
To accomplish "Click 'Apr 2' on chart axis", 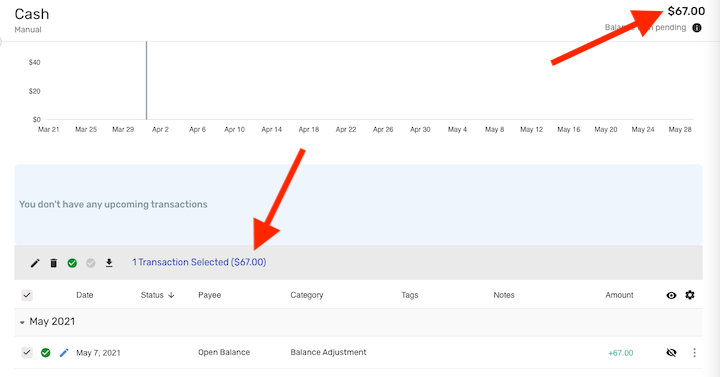I will [160, 129].
